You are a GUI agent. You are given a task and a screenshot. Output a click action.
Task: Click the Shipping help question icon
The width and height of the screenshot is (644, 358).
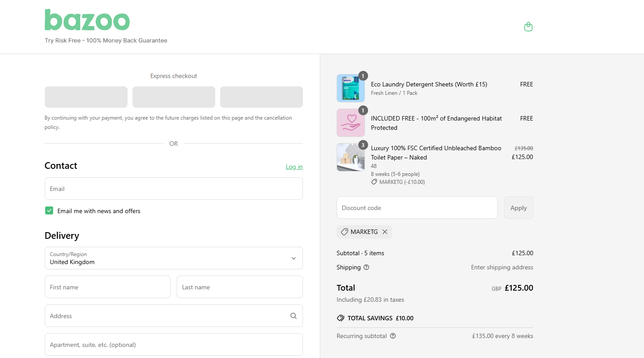366,267
